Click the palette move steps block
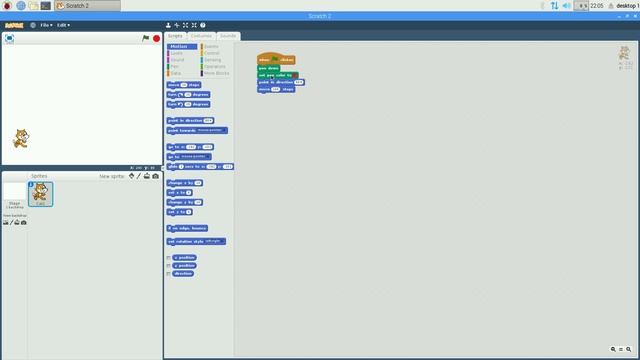The height and width of the screenshot is (360, 640). [184, 85]
